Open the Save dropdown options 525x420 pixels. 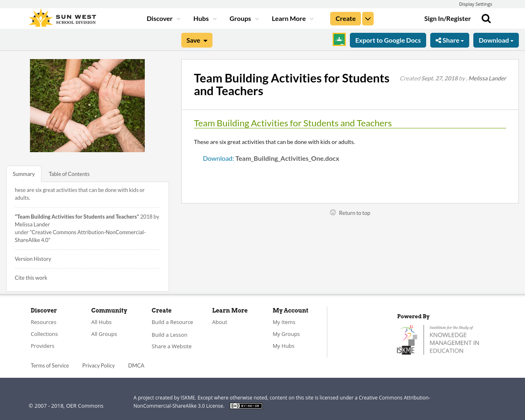(x=196, y=39)
